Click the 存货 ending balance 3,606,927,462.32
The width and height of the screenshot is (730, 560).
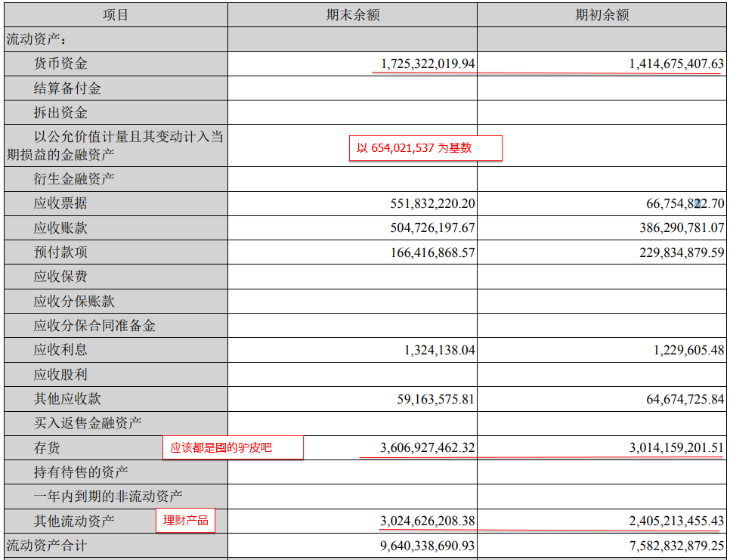(427, 447)
